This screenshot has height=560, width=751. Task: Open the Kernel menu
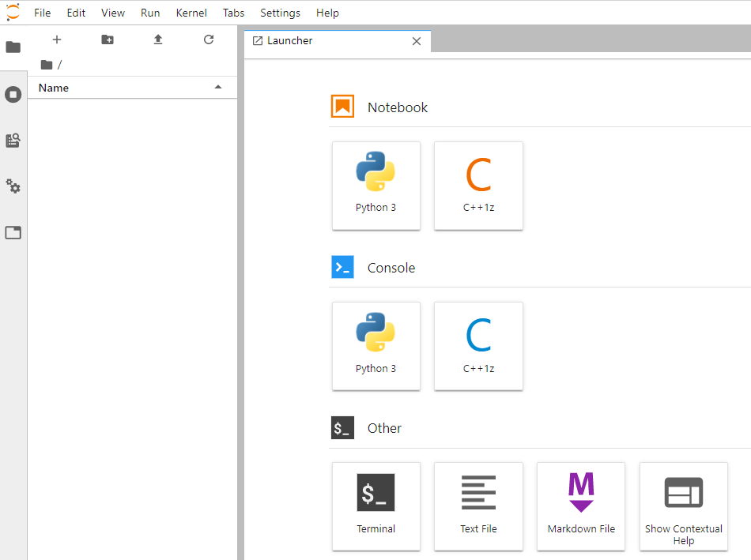click(191, 13)
